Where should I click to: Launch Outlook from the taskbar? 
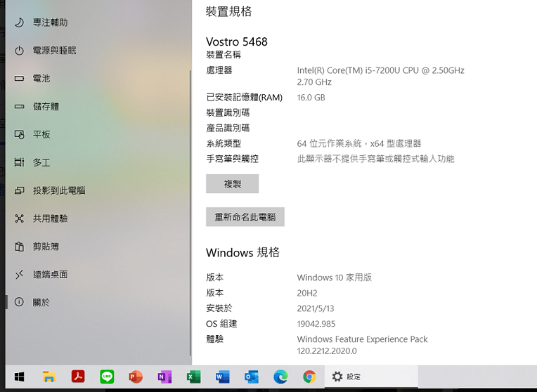point(252,377)
